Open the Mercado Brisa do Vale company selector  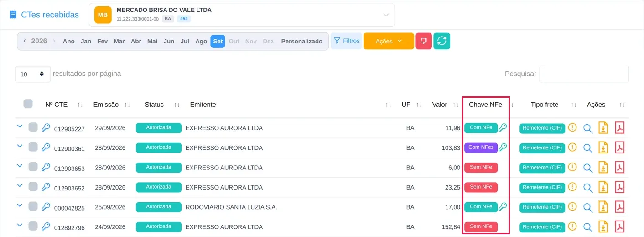(242, 15)
